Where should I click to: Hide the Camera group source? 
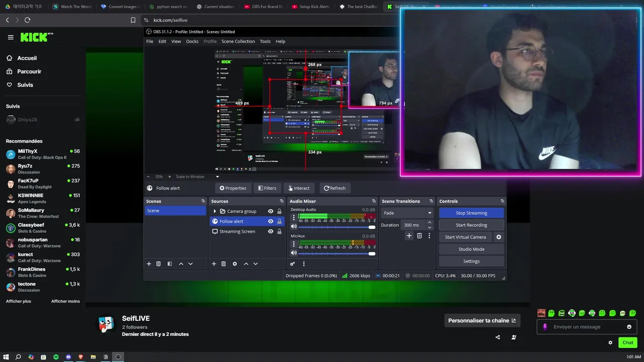[271, 211]
